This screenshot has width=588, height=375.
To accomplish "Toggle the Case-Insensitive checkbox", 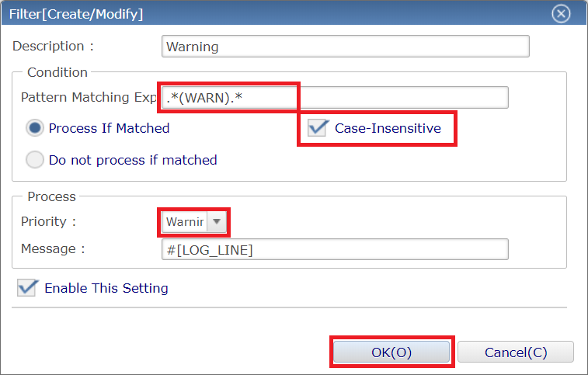I will [x=317, y=128].
